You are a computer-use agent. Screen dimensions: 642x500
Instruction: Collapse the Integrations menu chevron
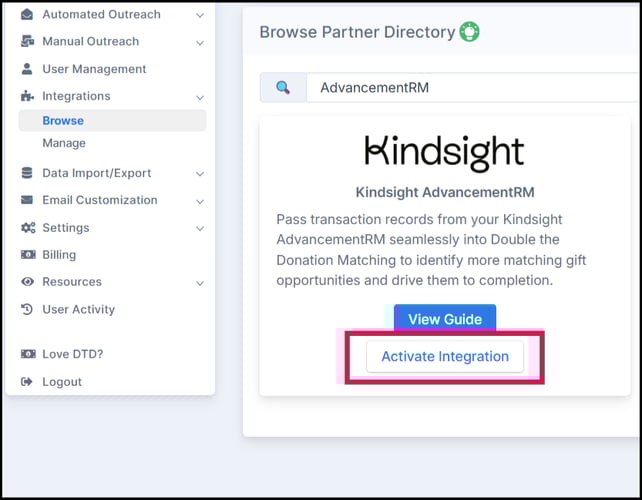point(200,97)
